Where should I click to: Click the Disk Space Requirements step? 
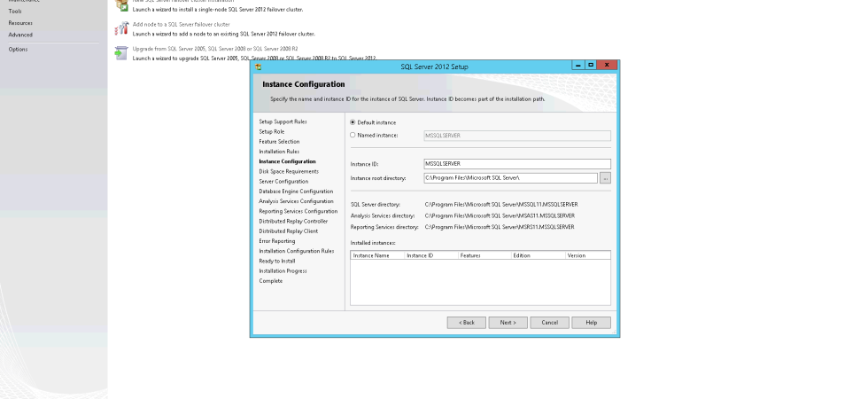pyautogui.click(x=289, y=171)
